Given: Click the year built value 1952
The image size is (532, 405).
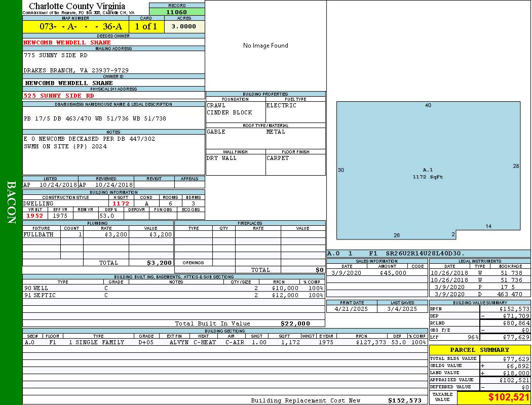Looking at the screenshot, I should 35,216.
